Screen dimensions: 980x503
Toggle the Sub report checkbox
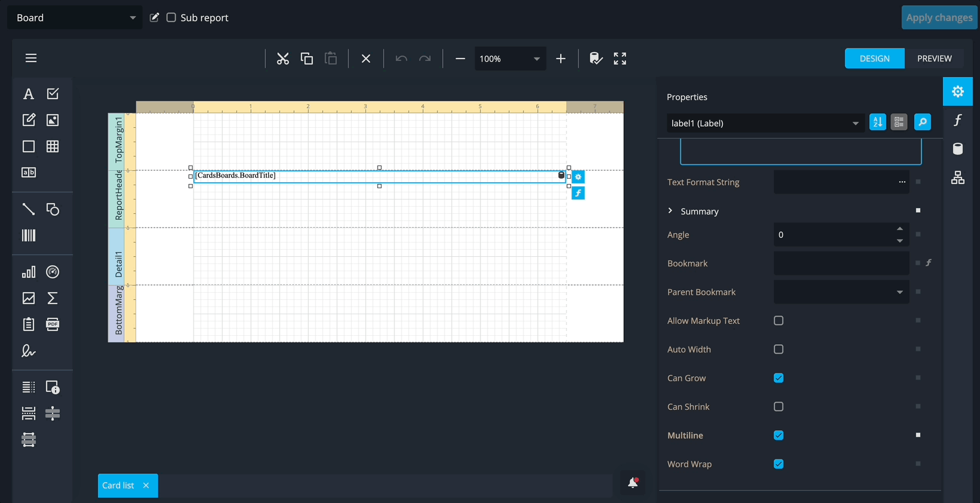click(x=171, y=17)
